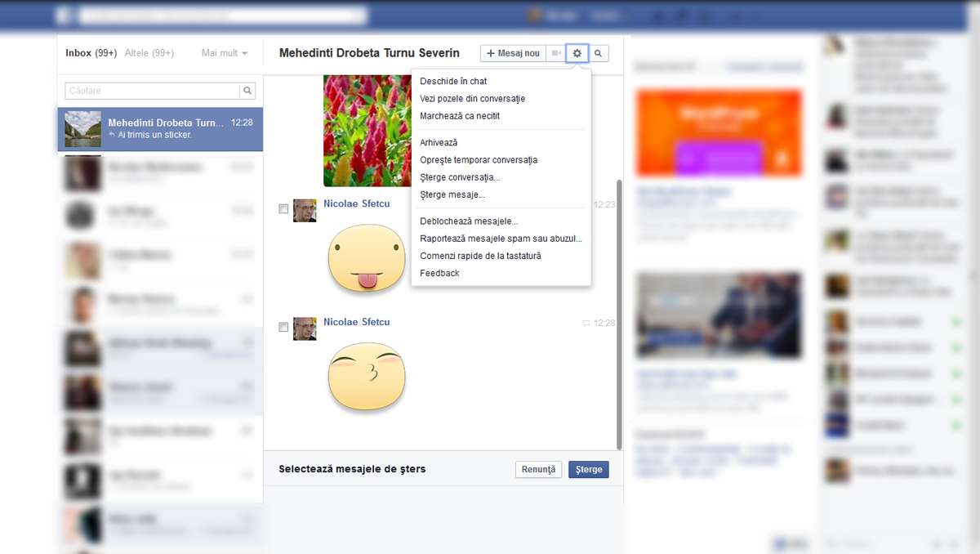Click the video advertisement thumbnail in sidebar
Image resolution: width=980 pixels, height=554 pixels.
(718, 315)
